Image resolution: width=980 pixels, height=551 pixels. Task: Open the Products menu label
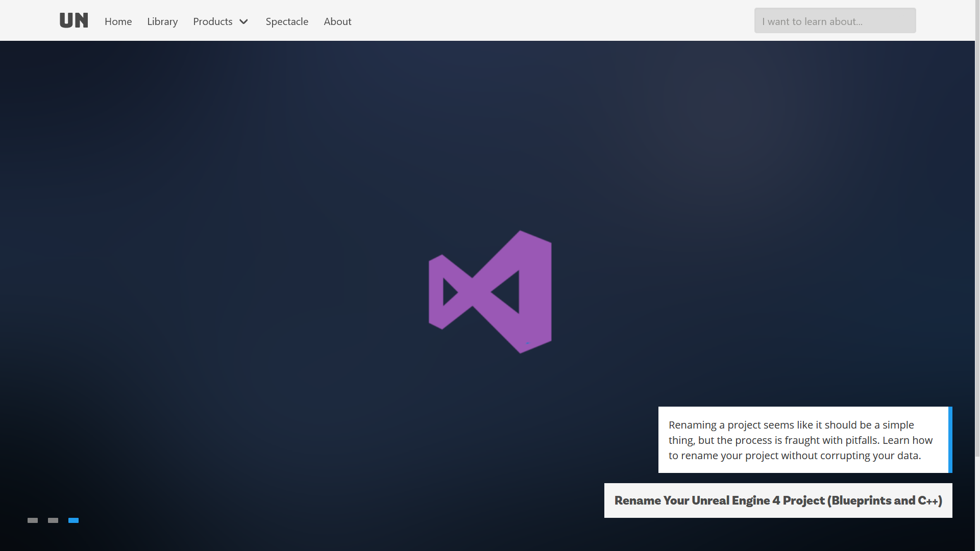pyautogui.click(x=212, y=21)
